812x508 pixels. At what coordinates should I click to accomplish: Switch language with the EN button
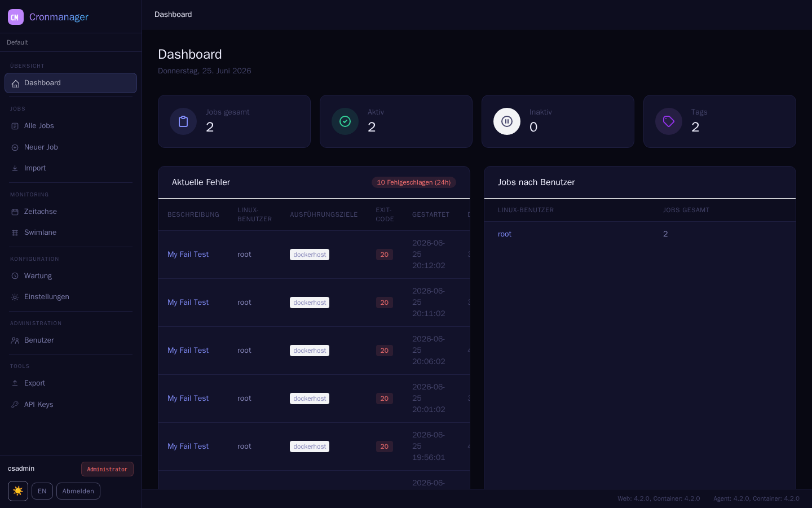click(x=42, y=491)
